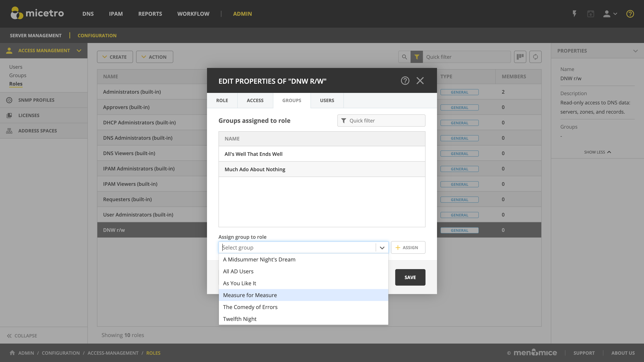
Task: Switch to the ACCESS tab
Action: click(x=255, y=100)
